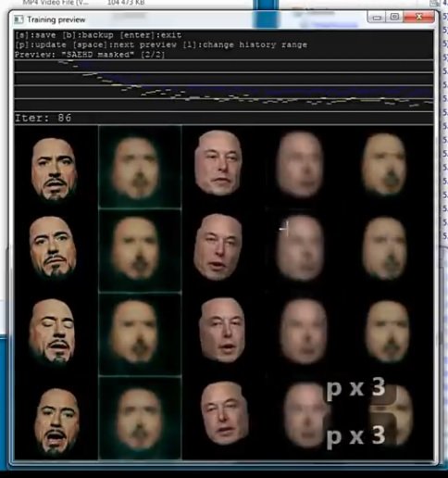Click the 'Preview: "SAEHD masked" [2/2]' label
This screenshot has width=448, height=478.
(90, 55)
